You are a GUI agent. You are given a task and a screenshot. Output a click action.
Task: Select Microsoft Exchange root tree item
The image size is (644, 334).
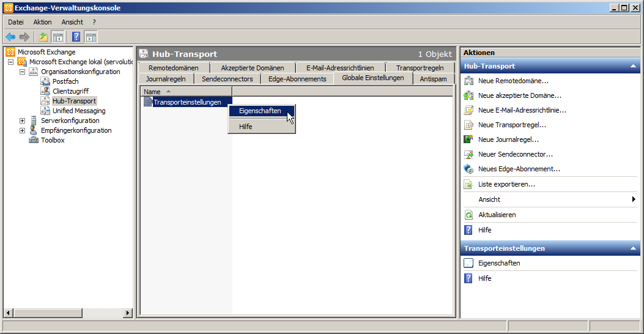46,52
